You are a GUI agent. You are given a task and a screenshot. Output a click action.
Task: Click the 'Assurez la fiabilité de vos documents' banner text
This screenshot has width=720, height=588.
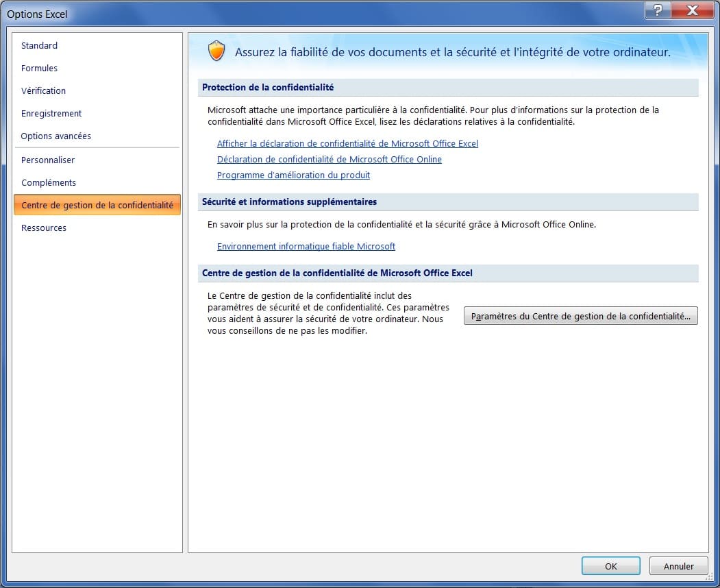click(x=452, y=52)
